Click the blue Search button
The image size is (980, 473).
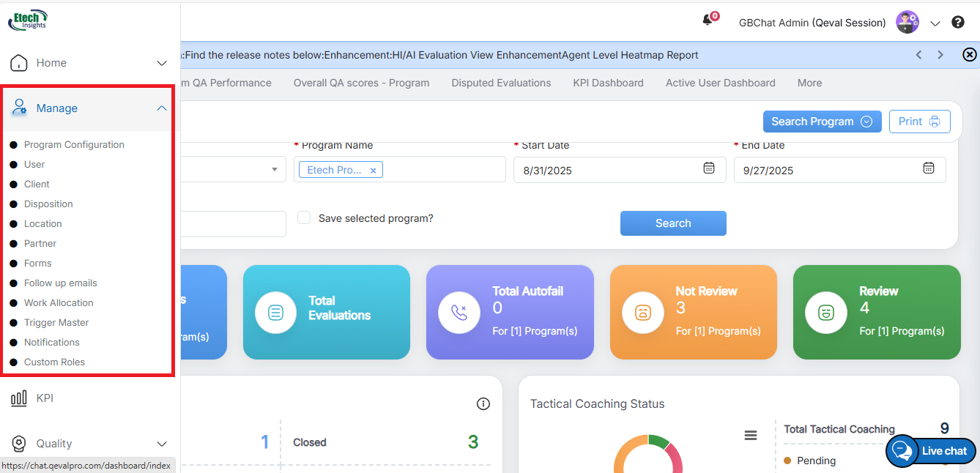click(673, 223)
